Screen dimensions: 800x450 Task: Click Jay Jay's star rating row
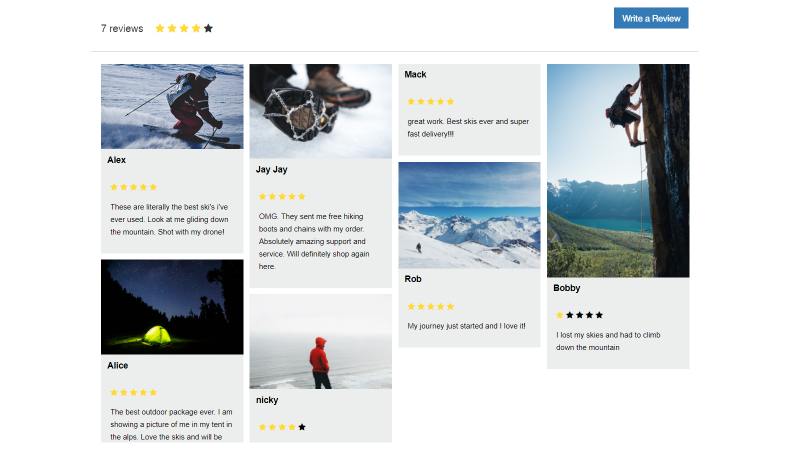coord(282,196)
